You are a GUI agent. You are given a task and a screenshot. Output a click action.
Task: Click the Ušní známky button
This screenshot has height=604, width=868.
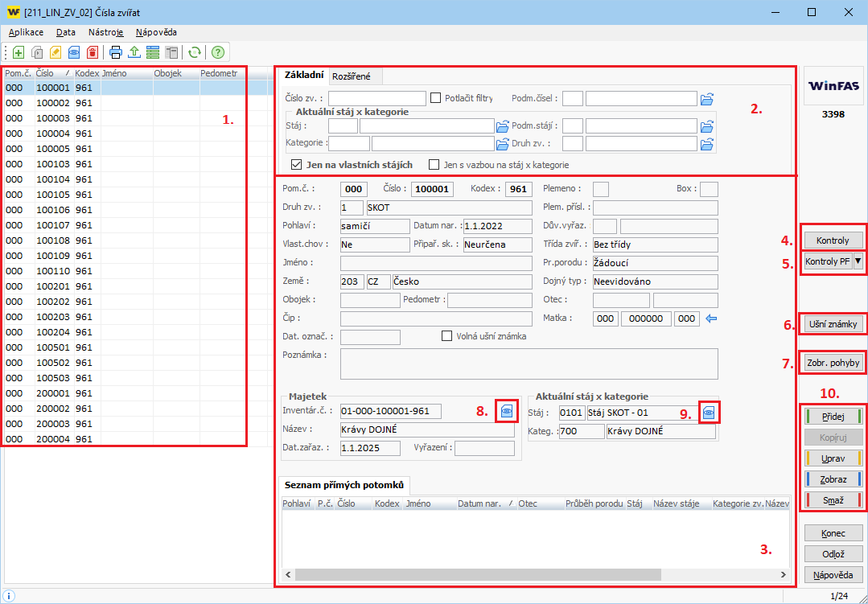(833, 324)
